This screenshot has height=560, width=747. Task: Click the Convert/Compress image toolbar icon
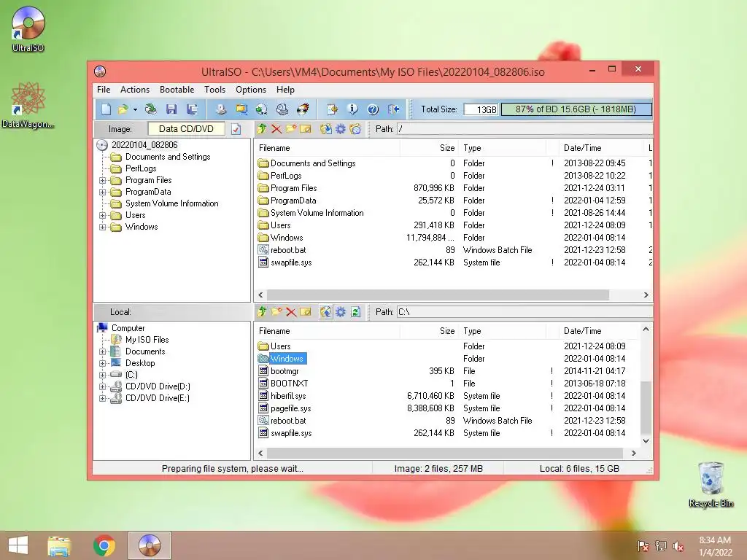pos(241,109)
